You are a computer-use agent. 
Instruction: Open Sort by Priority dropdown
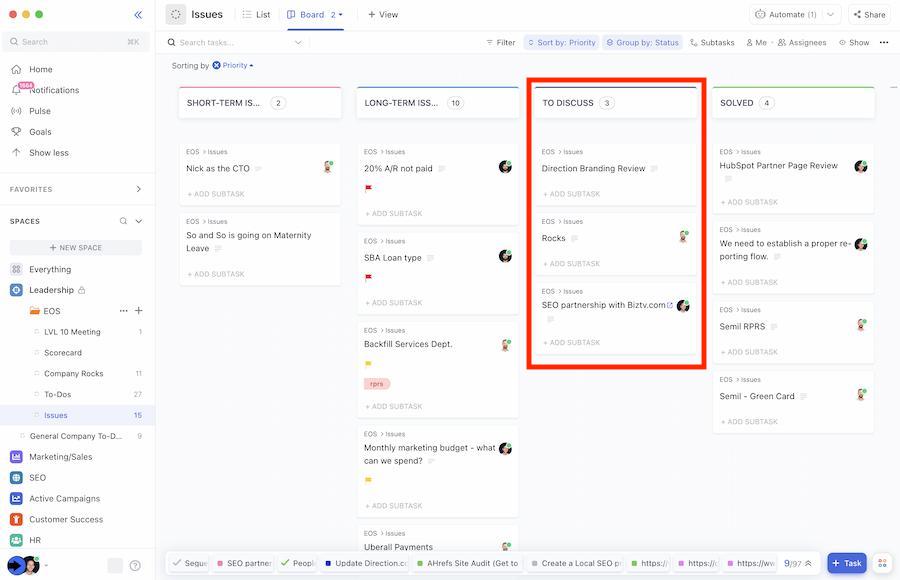pyautogui.click(x=560, y=43)
